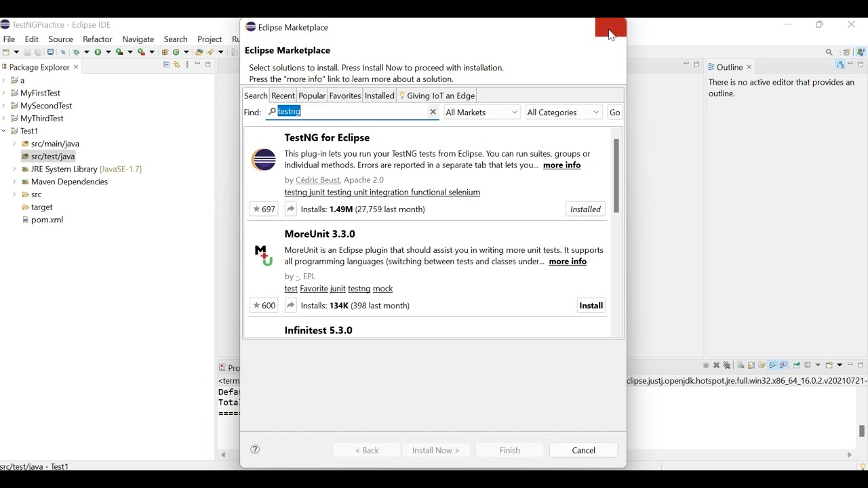Switch to the Popular tab in Marketplace
Viewport: 868px width, 488px height.
(x=312, y=96)
